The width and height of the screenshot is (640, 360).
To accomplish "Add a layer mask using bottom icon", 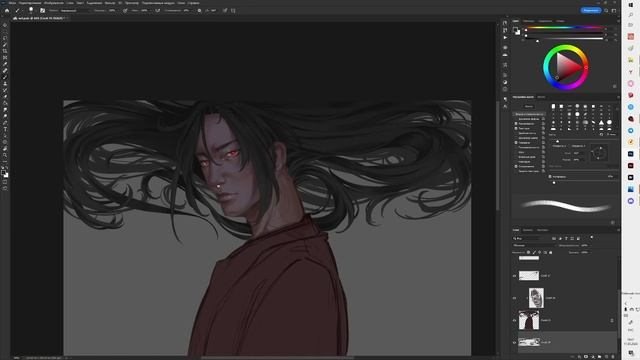I will 586,357.
